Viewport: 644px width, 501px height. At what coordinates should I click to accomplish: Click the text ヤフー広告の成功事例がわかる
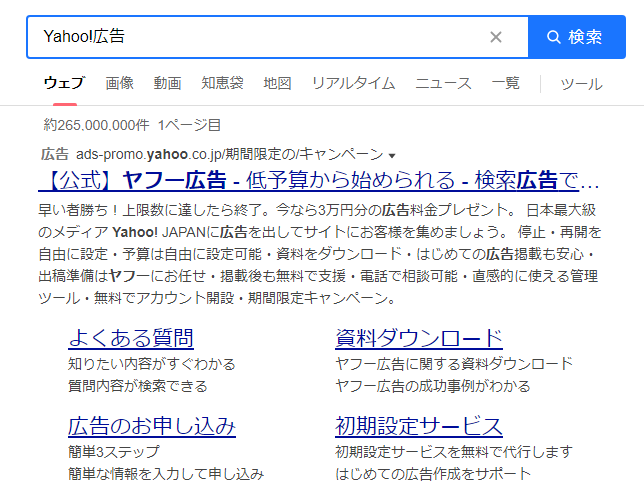(x=433, y=386)
